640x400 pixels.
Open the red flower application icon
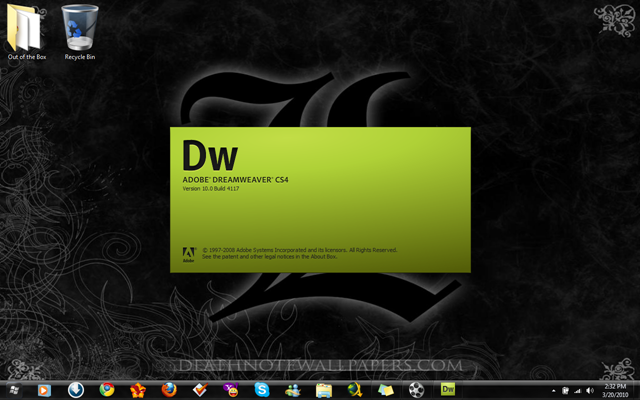pyautogui.click(x=138, y=391)
